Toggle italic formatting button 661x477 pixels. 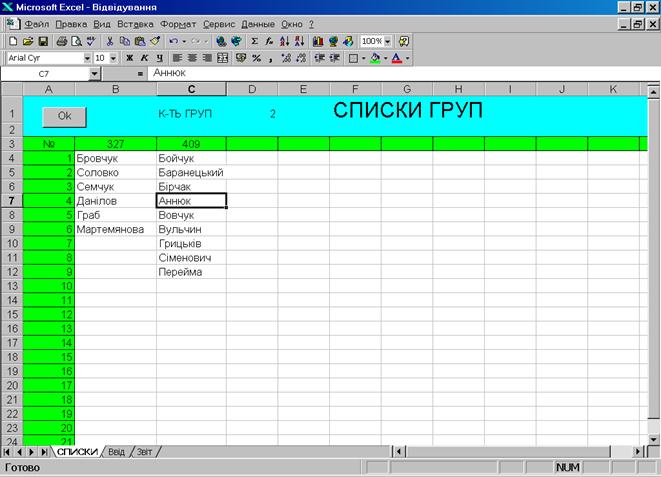(x=144, y=58)
